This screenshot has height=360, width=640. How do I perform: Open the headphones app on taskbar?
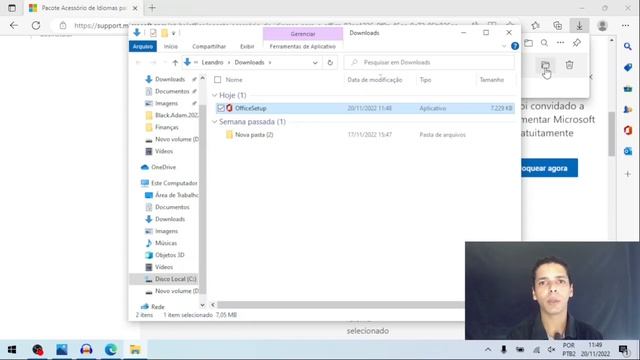tap(86, 349)
